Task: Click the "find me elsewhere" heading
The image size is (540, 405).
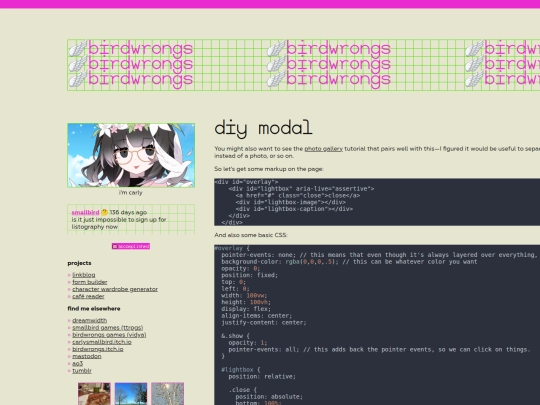Action: click(94, 309)
